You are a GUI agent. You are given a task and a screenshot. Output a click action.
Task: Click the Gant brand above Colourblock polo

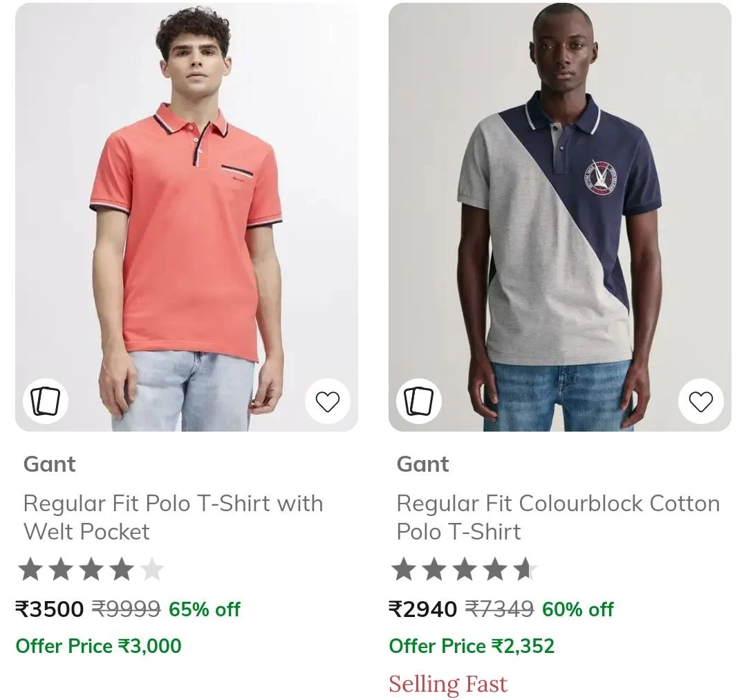pos(422,464)
